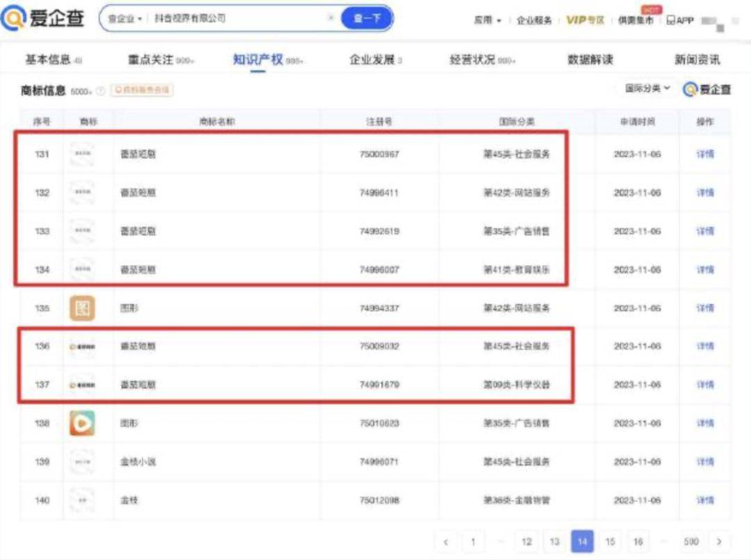Expand the 应用 dropdown menu
The image size is (751, 560).
487,20
